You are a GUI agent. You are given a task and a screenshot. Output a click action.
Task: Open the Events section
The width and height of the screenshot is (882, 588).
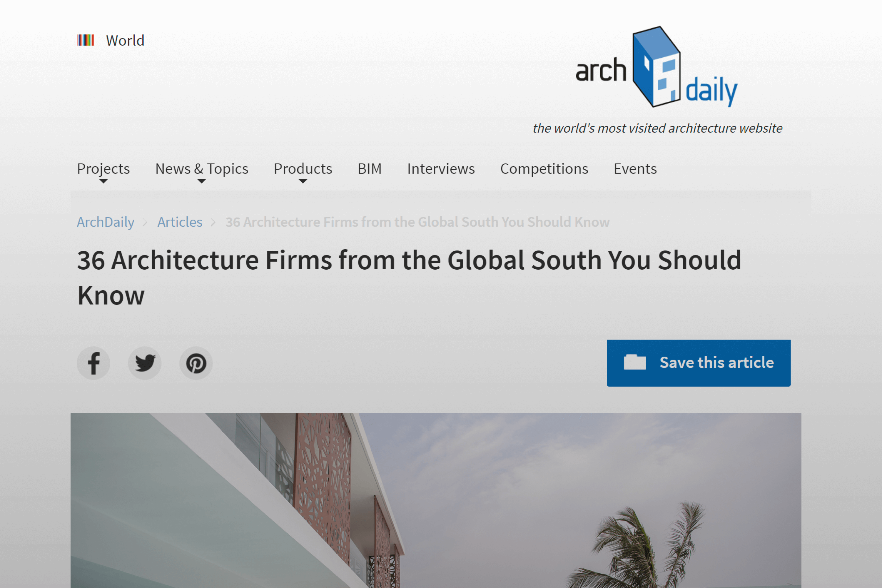pos(635,169)
